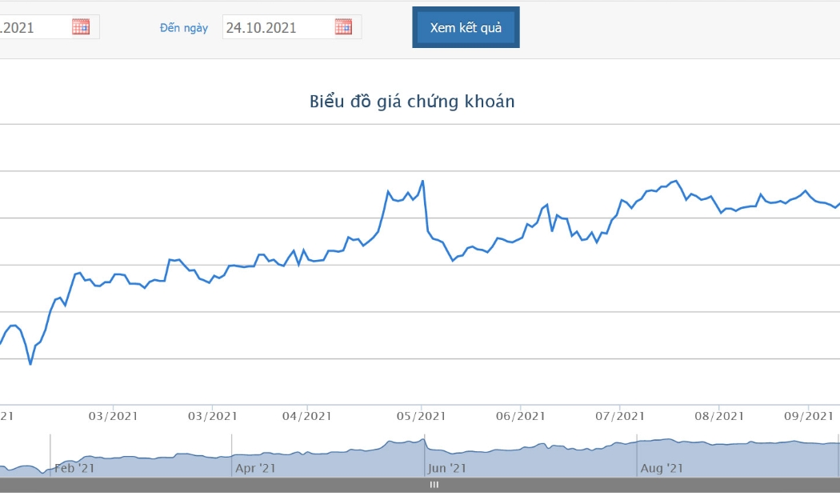Select the Feb '21 marker in the navigator
The height and width of the screenshot is (504, 840).
click(74, 468)
